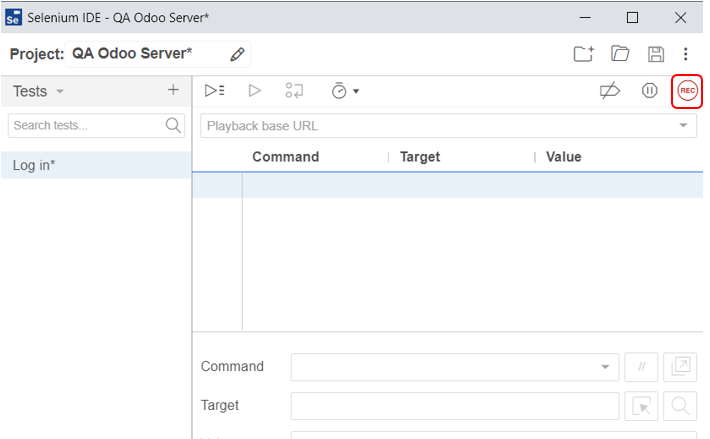Click the Value column header

pos(563,157)
